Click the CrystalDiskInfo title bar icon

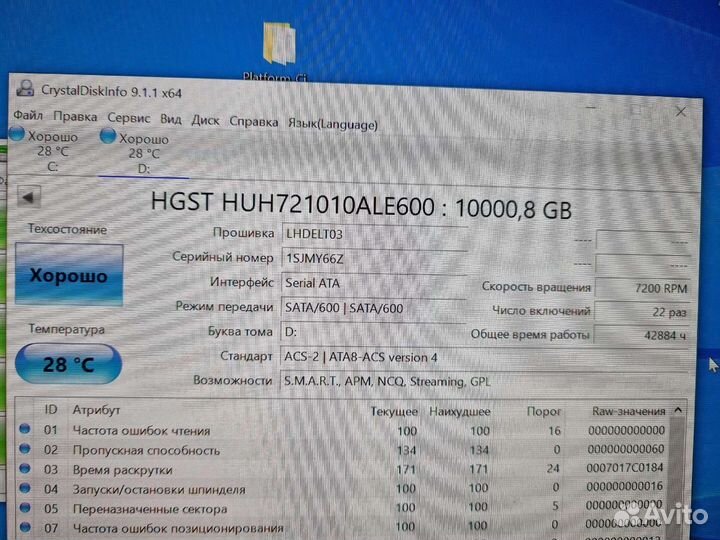pos(26,88)
